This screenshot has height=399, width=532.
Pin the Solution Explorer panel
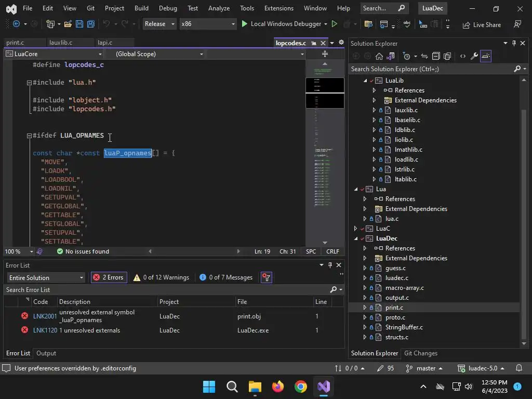point(514,43)
